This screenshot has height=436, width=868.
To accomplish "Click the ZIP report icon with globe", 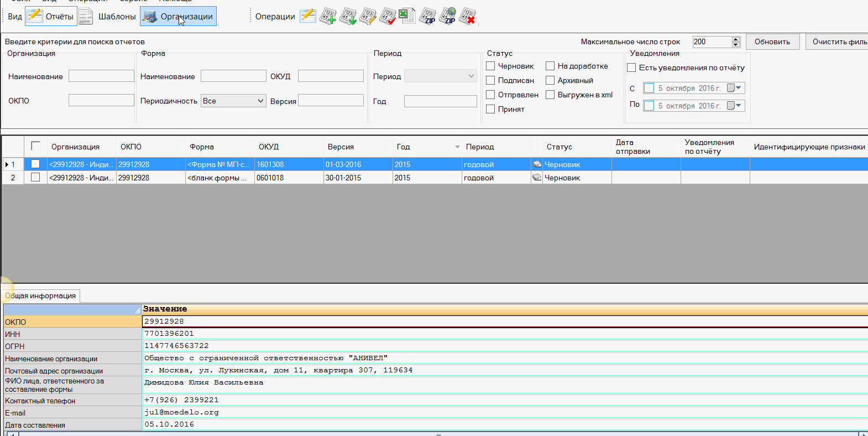I will pyautogui.click(x=448, y=17).
